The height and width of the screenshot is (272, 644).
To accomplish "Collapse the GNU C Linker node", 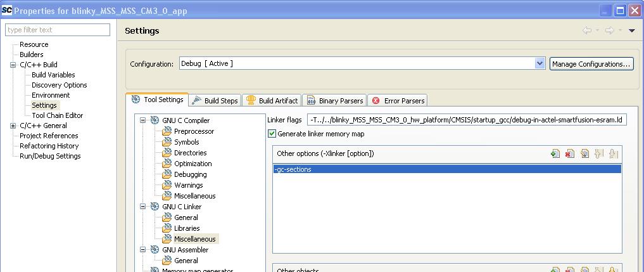I will coord(144,207).
